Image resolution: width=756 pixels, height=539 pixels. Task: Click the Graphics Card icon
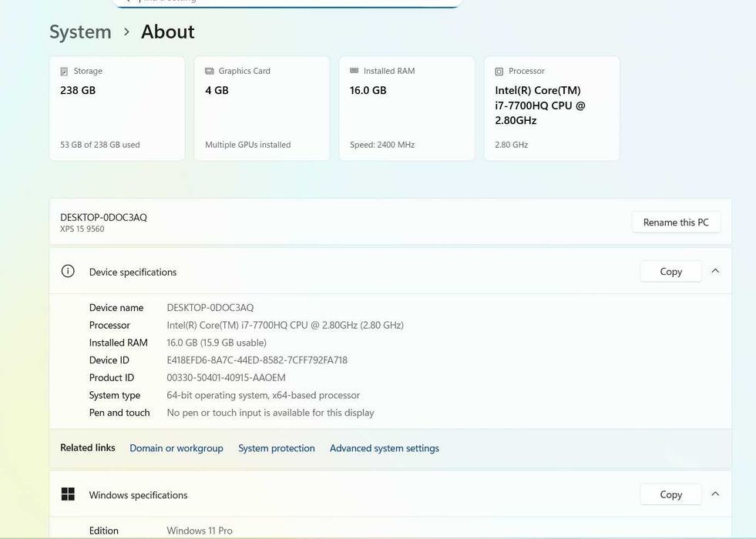click(x=210, y=71)
